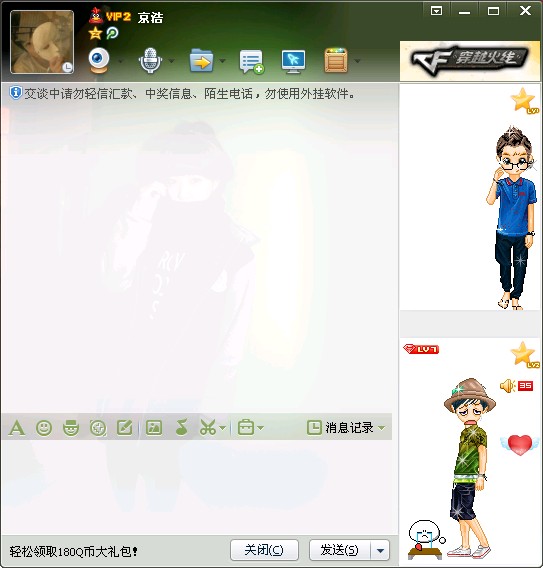Viewport: 543px width, 568px height.
Task: Click the red 35 counter badge
Action: tap(525, 386)
